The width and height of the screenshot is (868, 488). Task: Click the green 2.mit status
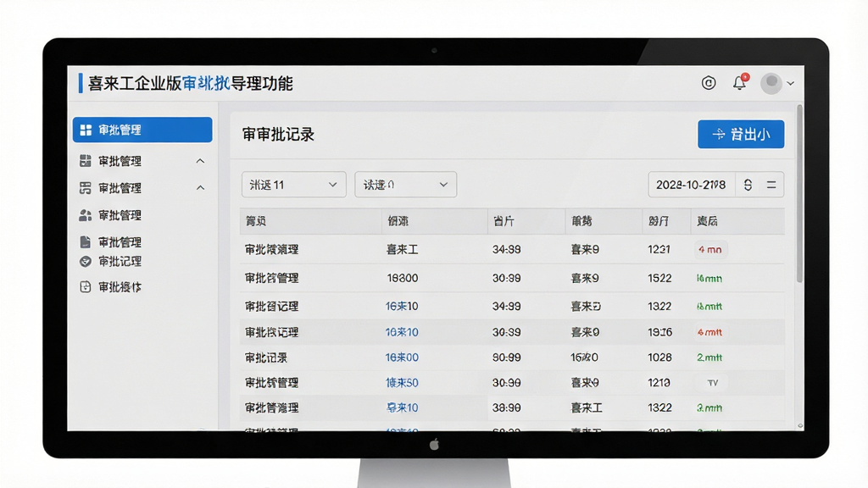click(709, 358)
